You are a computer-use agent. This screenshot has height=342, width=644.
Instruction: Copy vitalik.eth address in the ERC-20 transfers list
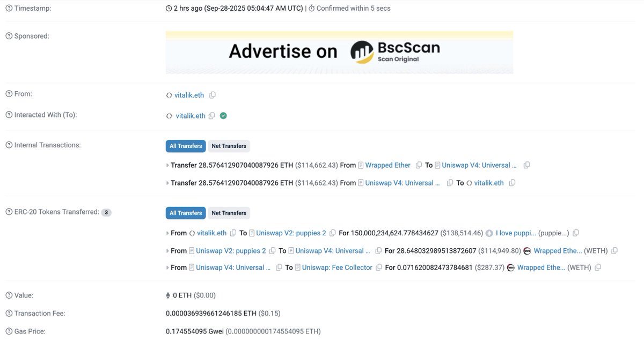(232, 233)
